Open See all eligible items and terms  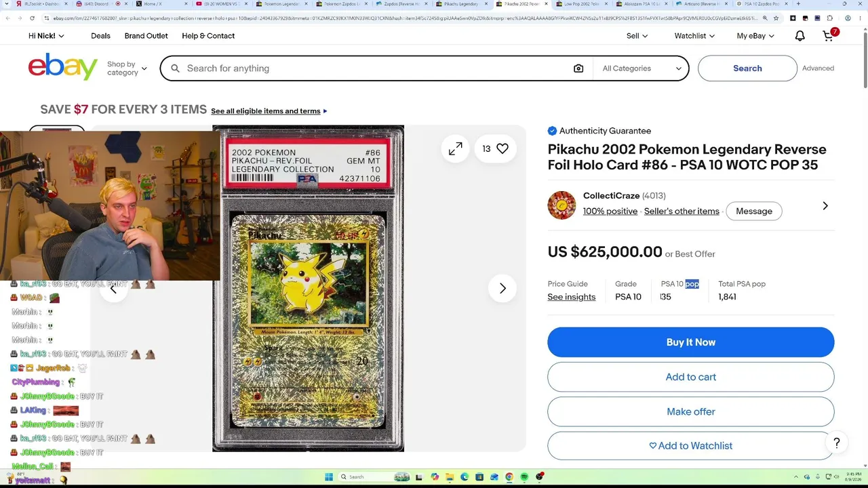(x=266, y=111)
